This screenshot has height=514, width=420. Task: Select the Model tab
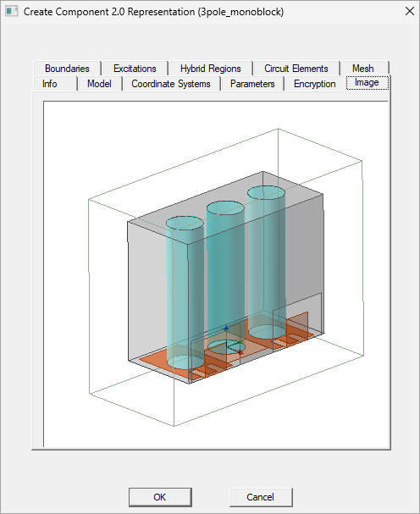(99, 84)
